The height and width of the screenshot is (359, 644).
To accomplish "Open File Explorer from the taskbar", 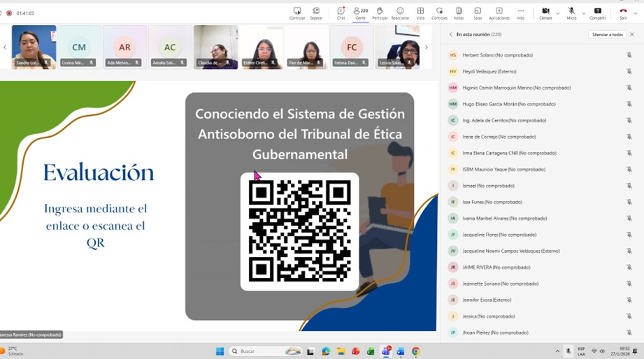I will (341, 351).
